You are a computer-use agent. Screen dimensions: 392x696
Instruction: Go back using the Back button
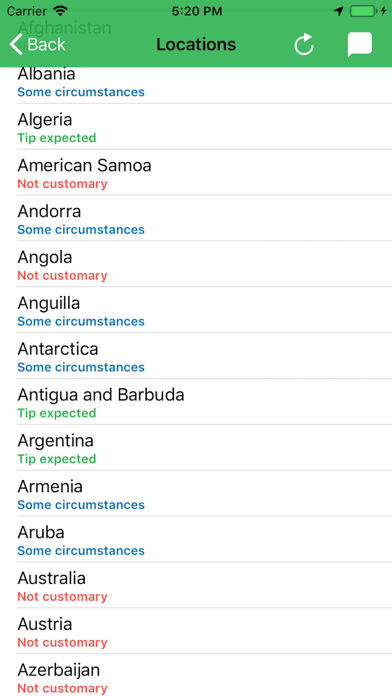(x=38, y=44)
